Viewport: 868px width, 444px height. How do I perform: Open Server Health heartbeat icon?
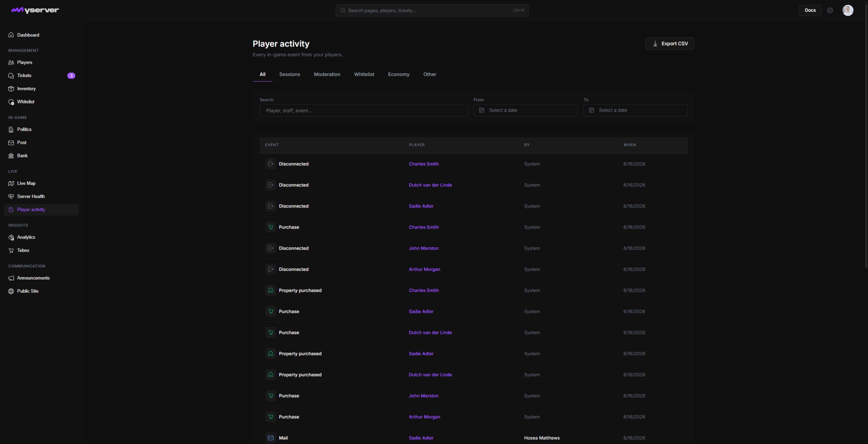click(11, 196)
